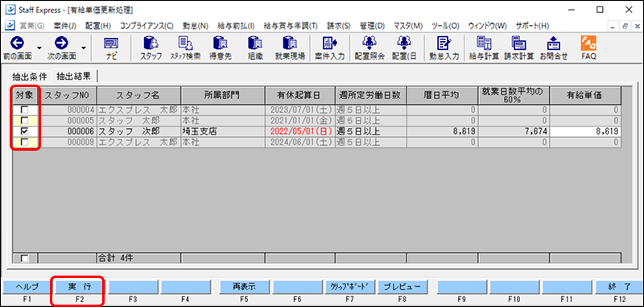Open the 組織 organization icon
The image size is (644, 307).
coord(255,44)
